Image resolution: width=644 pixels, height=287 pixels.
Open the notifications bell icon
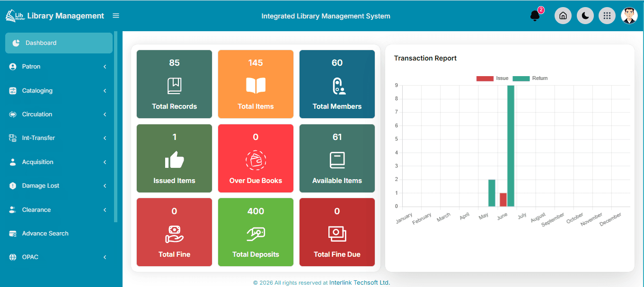535,16
